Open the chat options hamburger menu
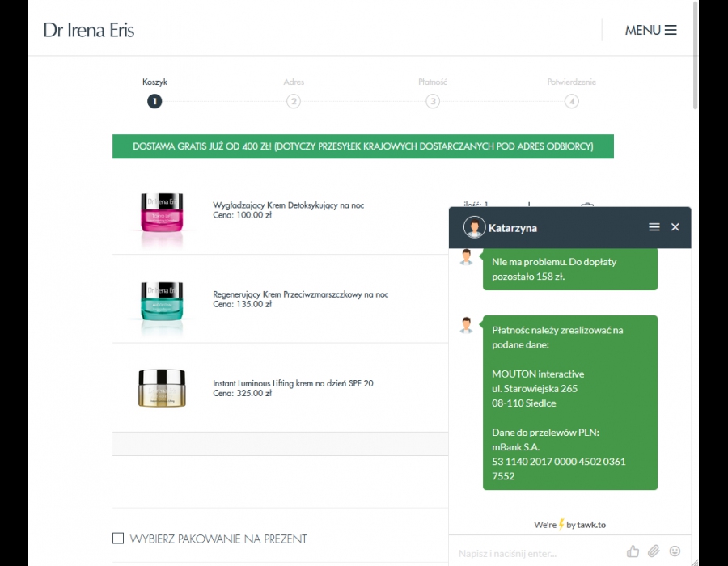The height and width of the screenshot is (566, 728). pyautogui.click(x=654, y=227)
